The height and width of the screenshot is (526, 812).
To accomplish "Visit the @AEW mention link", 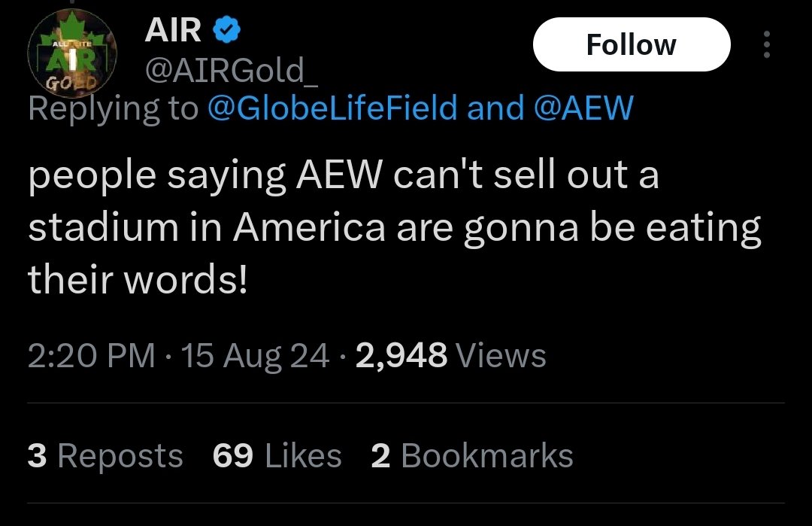I will [x=583, y=108].
